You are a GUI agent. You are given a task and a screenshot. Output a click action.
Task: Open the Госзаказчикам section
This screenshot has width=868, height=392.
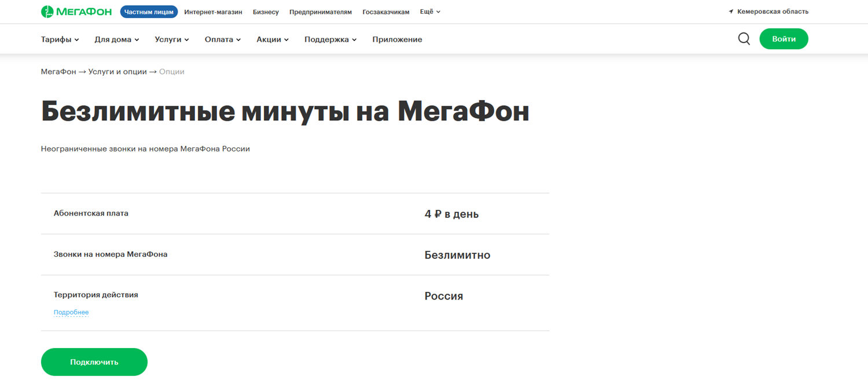386,12
